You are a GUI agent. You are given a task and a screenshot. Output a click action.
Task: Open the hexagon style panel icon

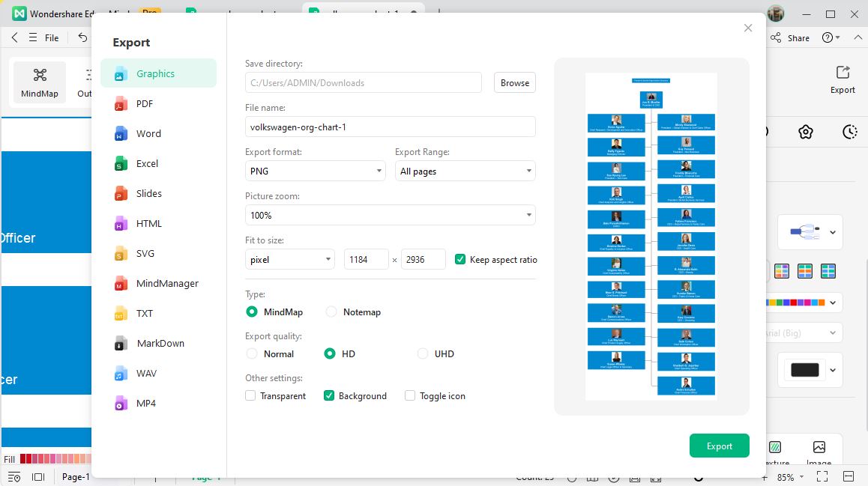click(x=806, y=132)
